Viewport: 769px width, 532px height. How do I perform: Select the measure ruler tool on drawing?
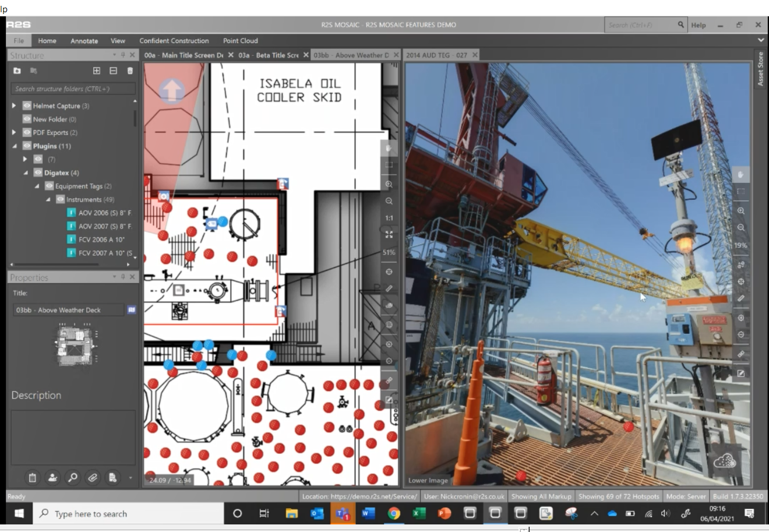coord(389,288)
